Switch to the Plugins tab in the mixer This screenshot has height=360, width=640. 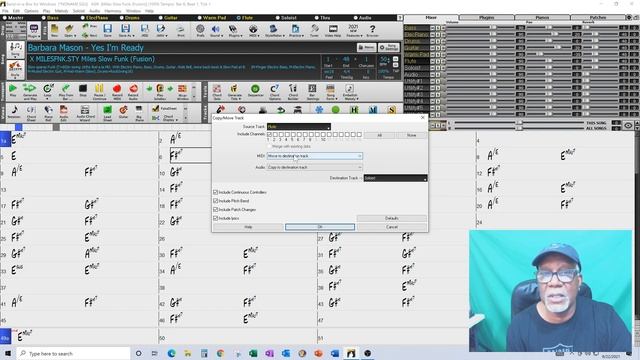486,18
